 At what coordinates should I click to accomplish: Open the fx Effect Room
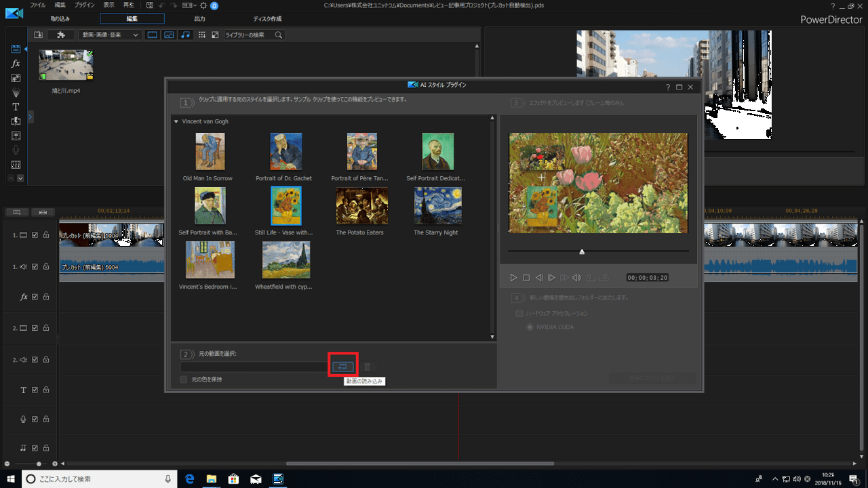(16, 63)
